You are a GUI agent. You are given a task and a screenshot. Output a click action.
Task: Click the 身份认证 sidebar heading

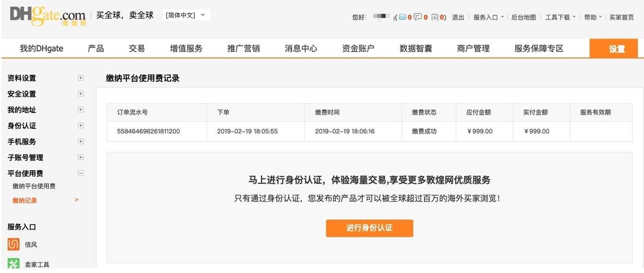pyautogui.click(x=22, y=126)
